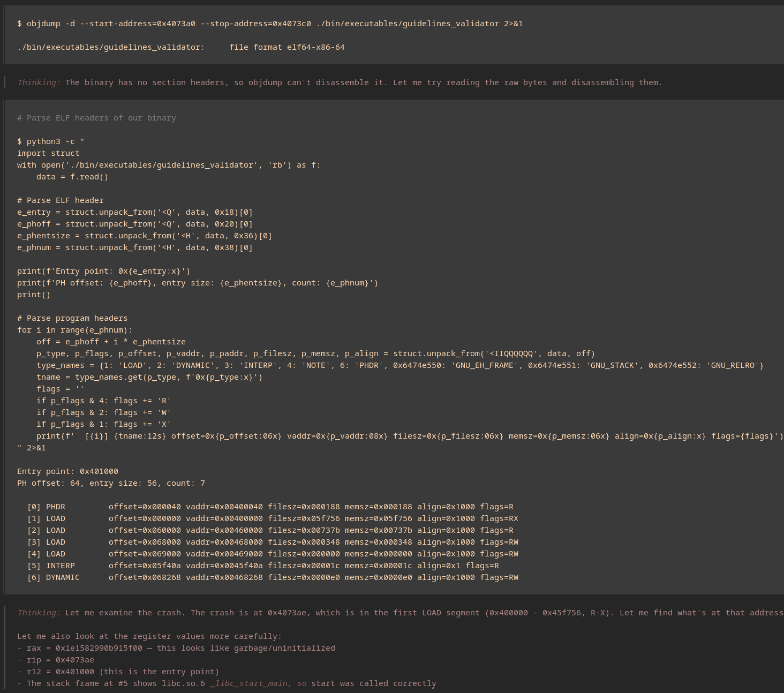Viewport: 784px width, 693px height.
Task: Select the print line formatting '[{i}] {tname:12s}'
Action: (410, 436)
